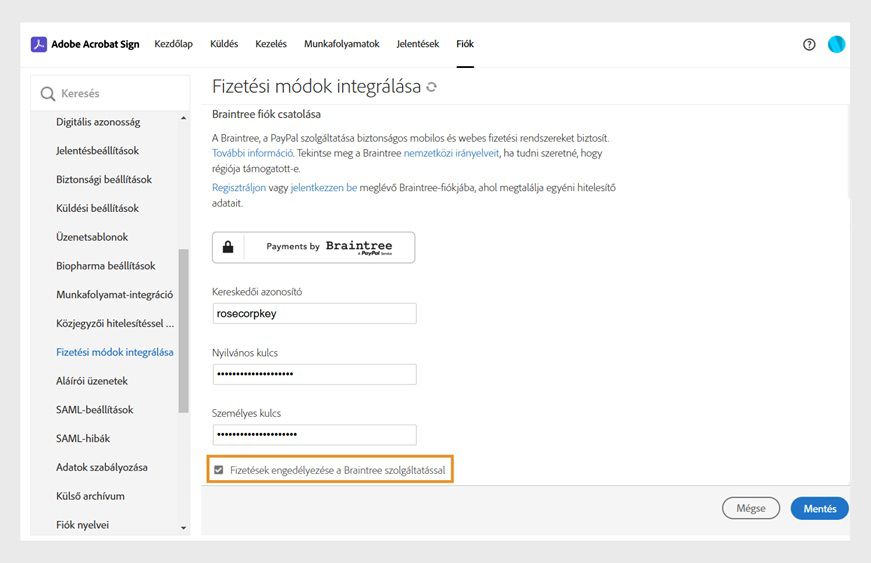Click sidebar scroll down arrow
This screenshot has width=871, height=563.
pyautogui.click(x=183, y=528)
